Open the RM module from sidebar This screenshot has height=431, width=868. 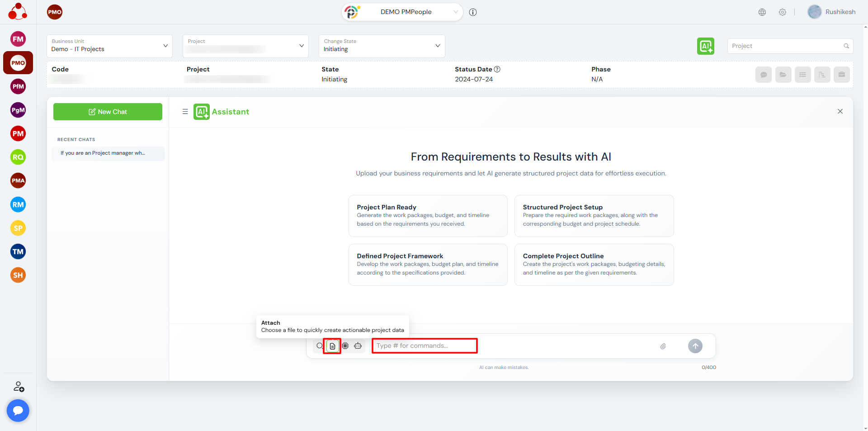click(x=18, y=204)
